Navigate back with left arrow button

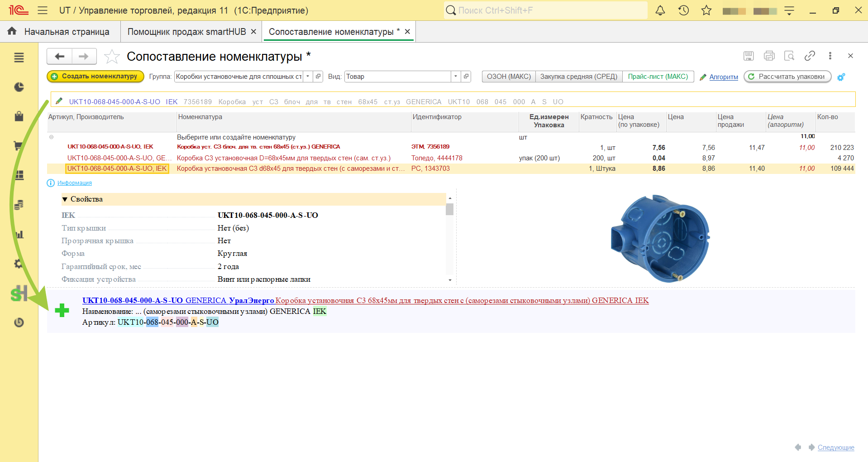[x=59, y=56]
